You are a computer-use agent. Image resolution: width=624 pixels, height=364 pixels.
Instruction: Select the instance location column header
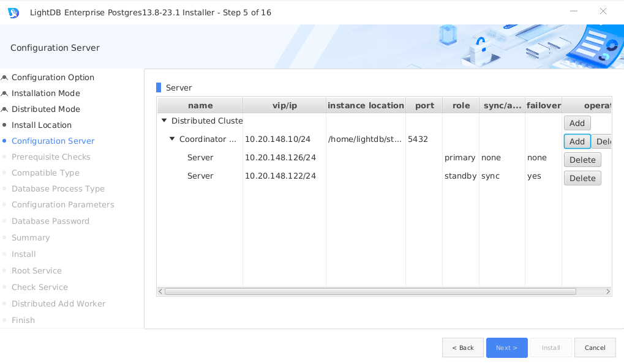(x=366, y=105)
